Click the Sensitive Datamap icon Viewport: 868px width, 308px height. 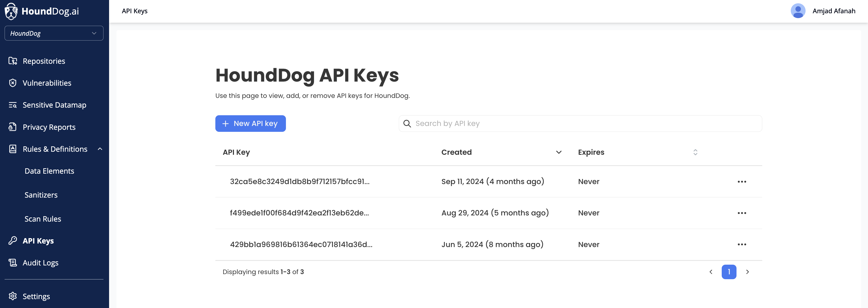pos(13,105)
